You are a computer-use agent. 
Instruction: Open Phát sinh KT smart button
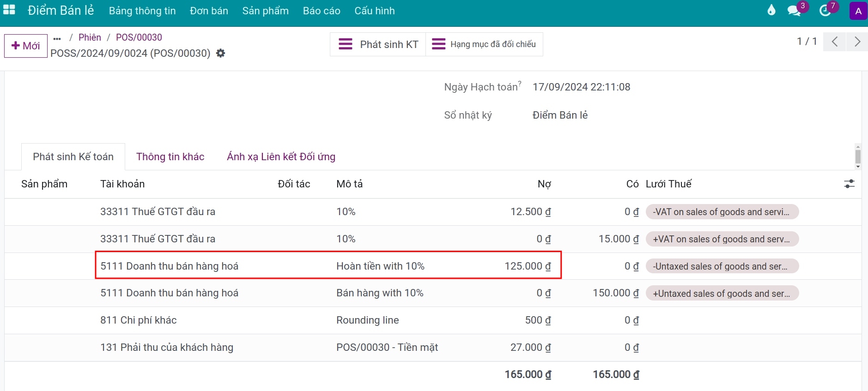[x=378, y=44]
